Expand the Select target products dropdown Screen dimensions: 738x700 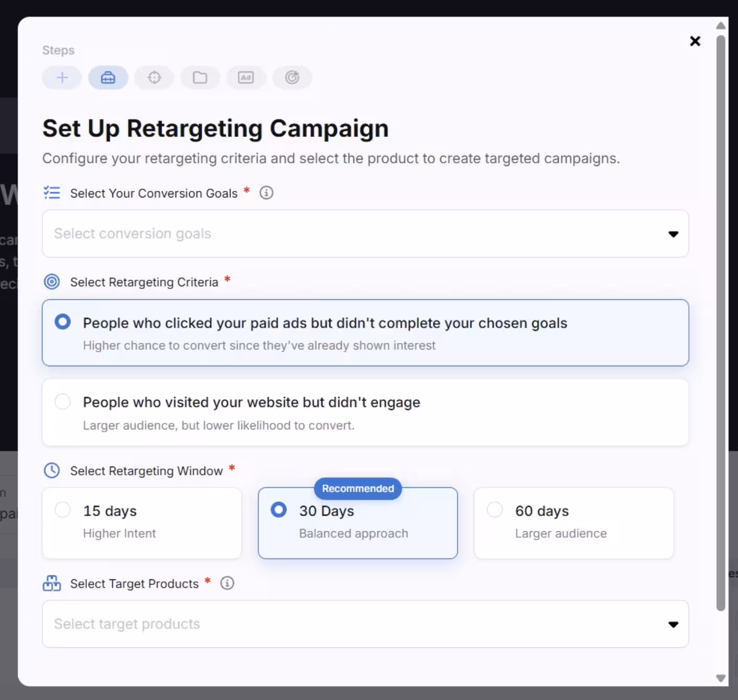point(365,624)
